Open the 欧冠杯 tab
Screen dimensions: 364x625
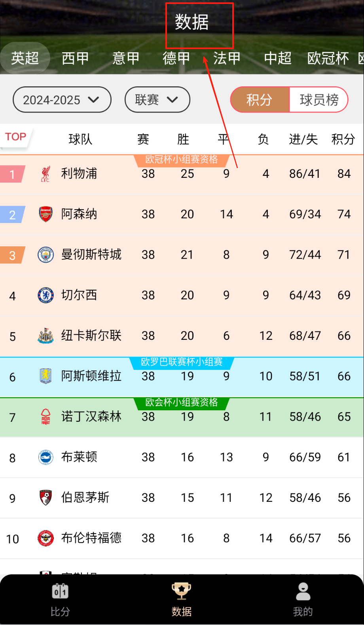click(328, 59)
